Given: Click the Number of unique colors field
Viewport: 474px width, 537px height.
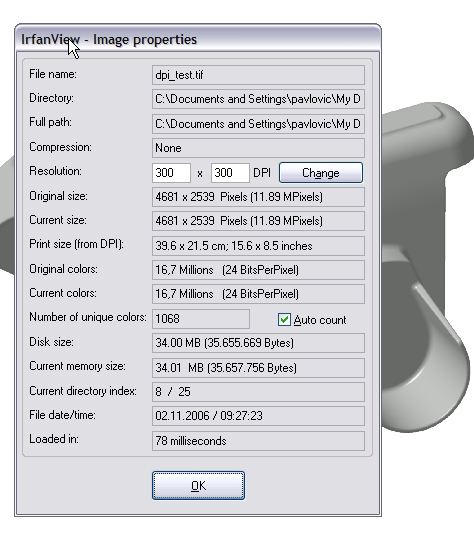Looking at the screenshot, I should 201,319.
